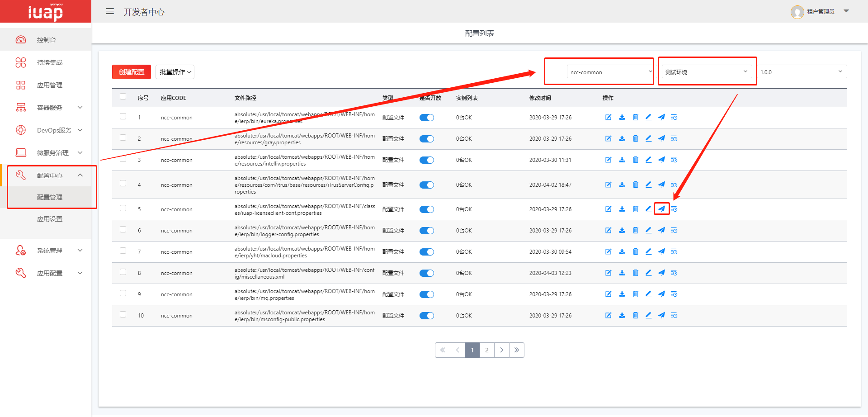Toggle the 是否开放 switch in row 5

point(426,209)
